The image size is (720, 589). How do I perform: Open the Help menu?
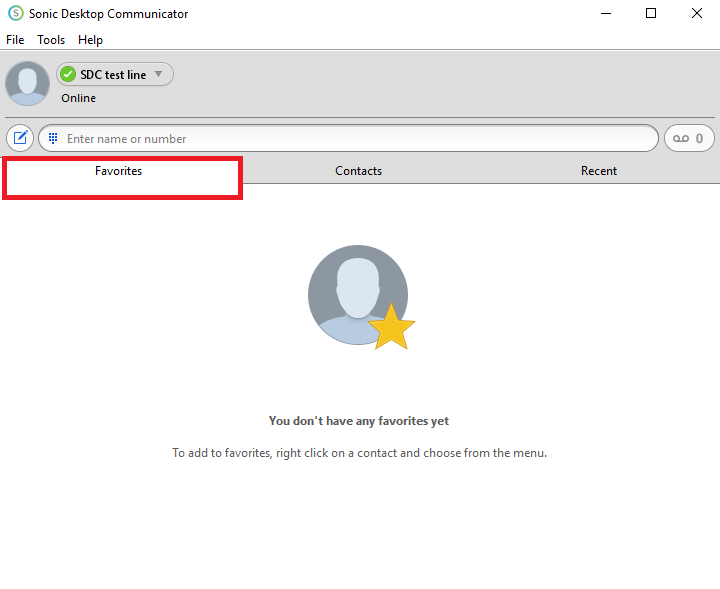(x=90, y=40)
